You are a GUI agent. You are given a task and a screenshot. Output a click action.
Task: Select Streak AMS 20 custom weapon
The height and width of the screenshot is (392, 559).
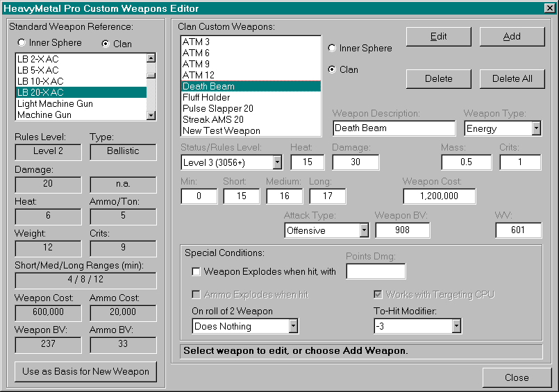[251, 119]
